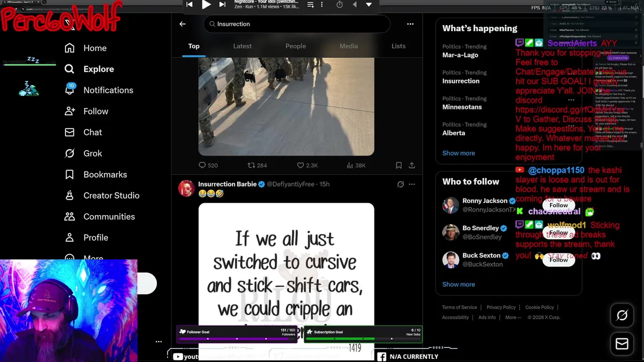Open search settings three-dot menu

[x=410, y=24]
